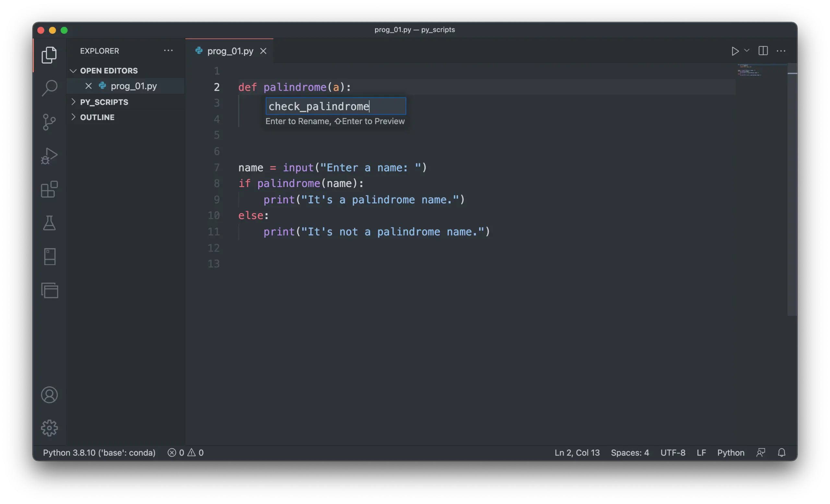Open the Extensions view
Image resolution: width=830 pixels, height=504 pixels.
49,189
